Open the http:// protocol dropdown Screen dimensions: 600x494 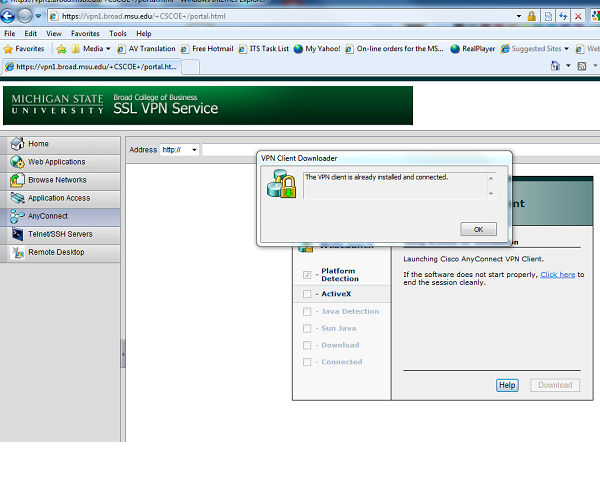pos(179,150)
